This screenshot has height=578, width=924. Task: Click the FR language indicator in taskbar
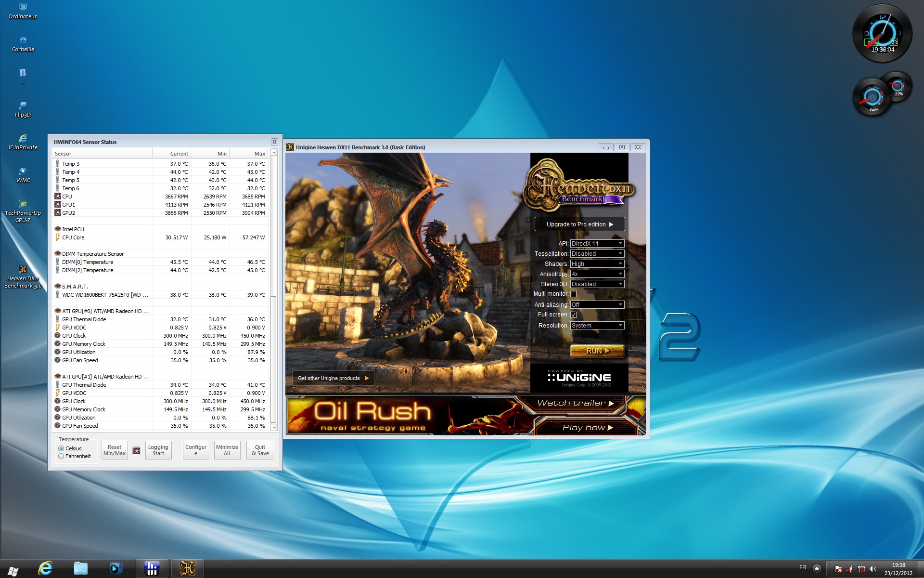coord(802,567)
